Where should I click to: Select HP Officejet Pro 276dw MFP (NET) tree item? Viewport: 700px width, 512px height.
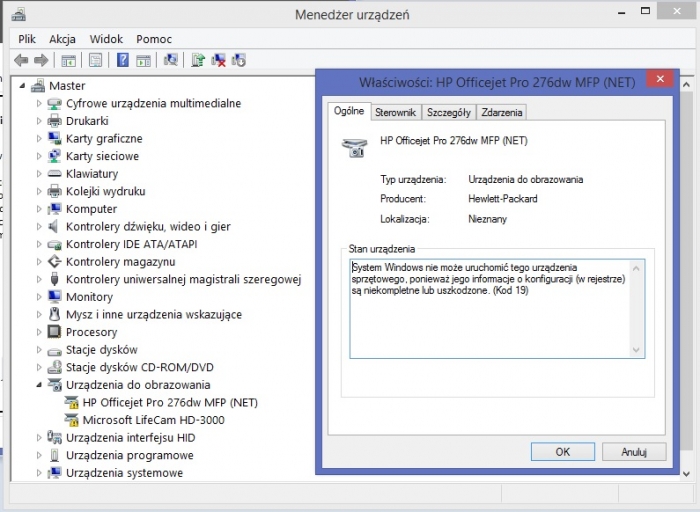click(x=170, y=403)
